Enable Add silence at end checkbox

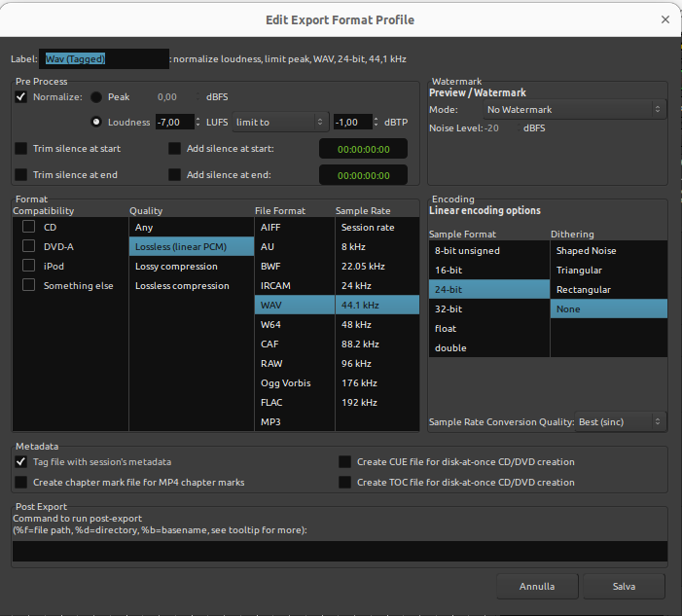point(175,175)
